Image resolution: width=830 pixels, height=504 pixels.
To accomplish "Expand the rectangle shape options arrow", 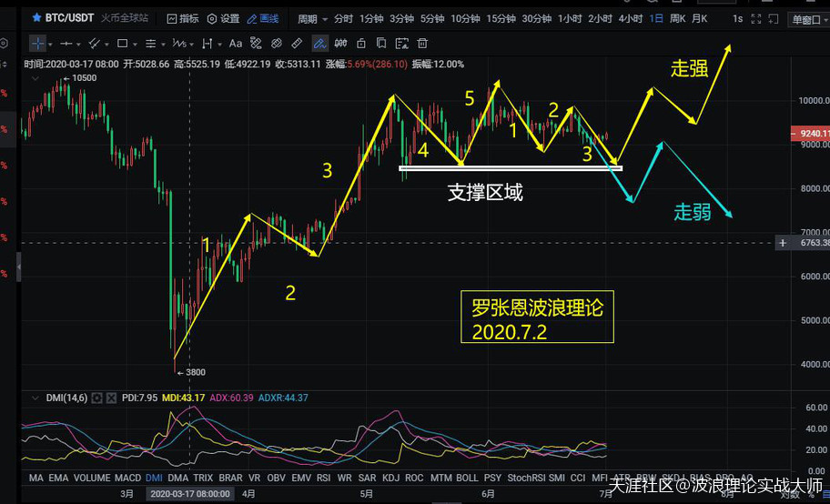I will click(x=135, y=45).
